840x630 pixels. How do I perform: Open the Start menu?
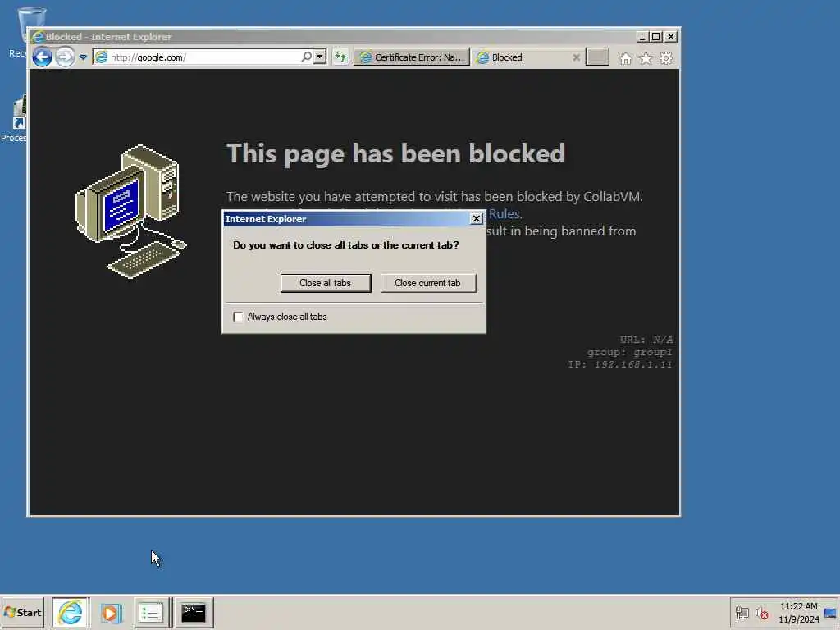(x=22, y=612)
